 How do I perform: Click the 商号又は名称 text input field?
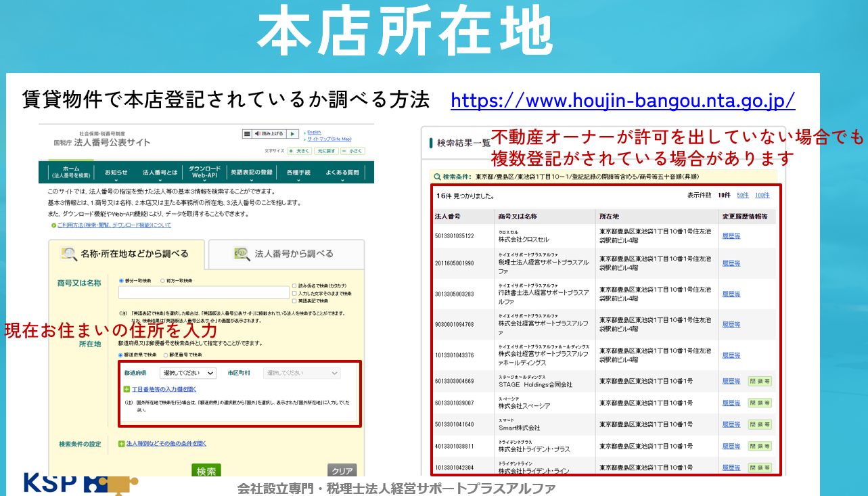[x=204, y=292]
